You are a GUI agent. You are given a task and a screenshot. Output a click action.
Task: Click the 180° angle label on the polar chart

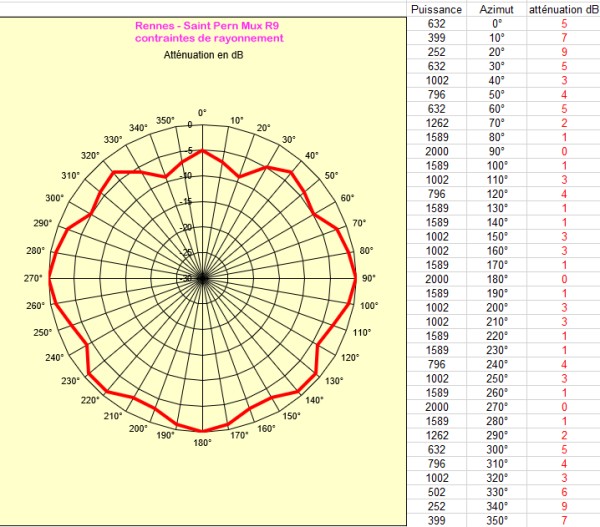[202, 443]
